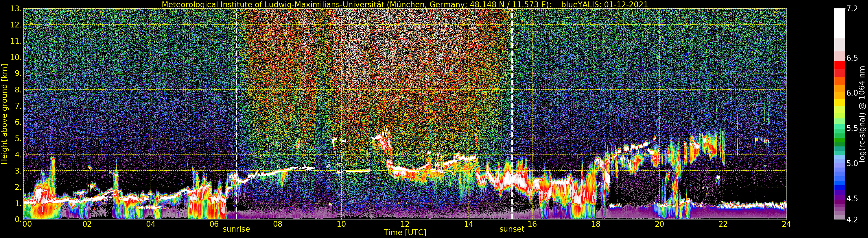Screen dimensions: 868x238
Task: Click the Meteorological Institute title text
Action: (x=357, y=4)
